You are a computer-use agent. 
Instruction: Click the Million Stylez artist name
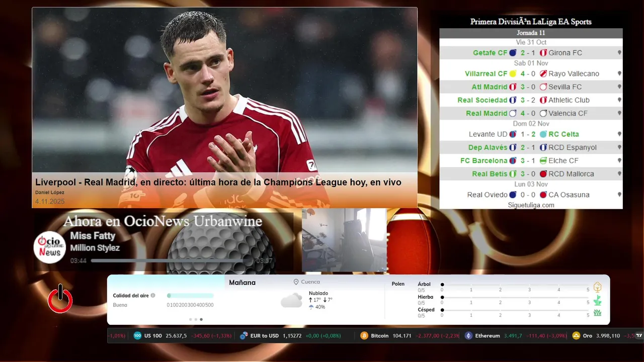pyautogui.click(x=95, y=248)
